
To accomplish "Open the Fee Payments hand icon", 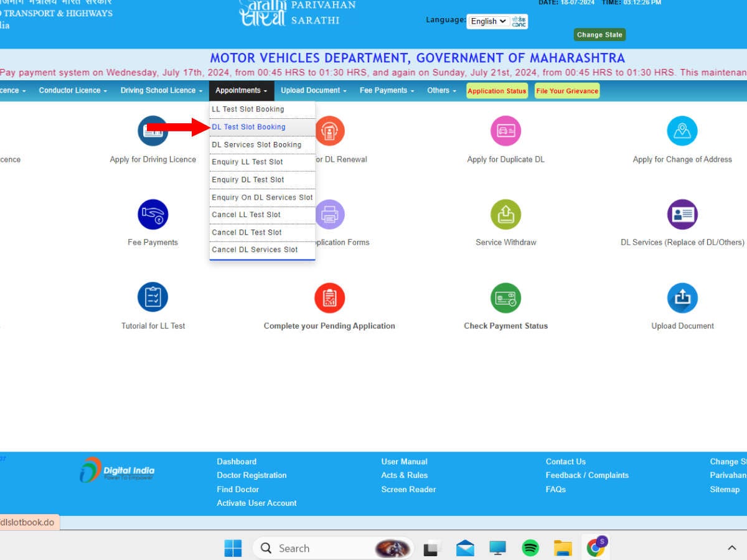I will pyautogui.click(x=153, y=215).
